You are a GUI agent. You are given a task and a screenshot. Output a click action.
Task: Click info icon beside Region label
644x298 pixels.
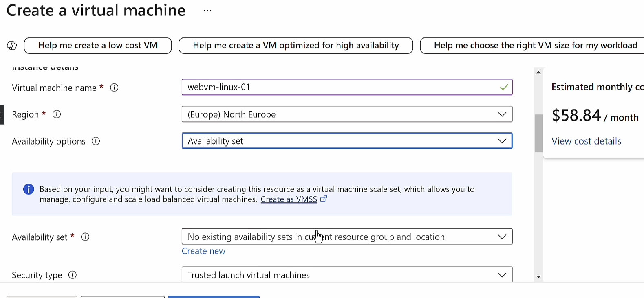point(57,114)
